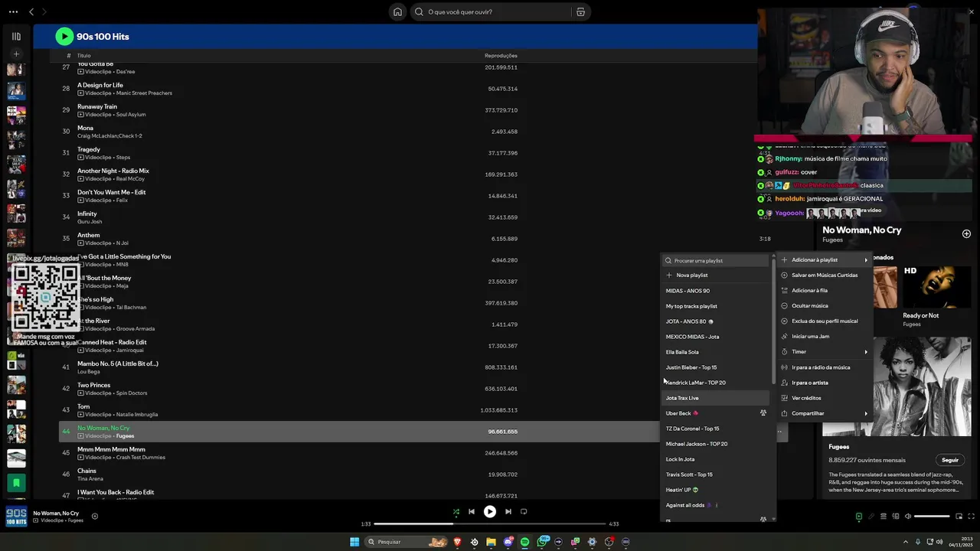Toggle shuffle in the player bar
The height and width of the screenshot is (551, 980).
(x=456, y=511)
